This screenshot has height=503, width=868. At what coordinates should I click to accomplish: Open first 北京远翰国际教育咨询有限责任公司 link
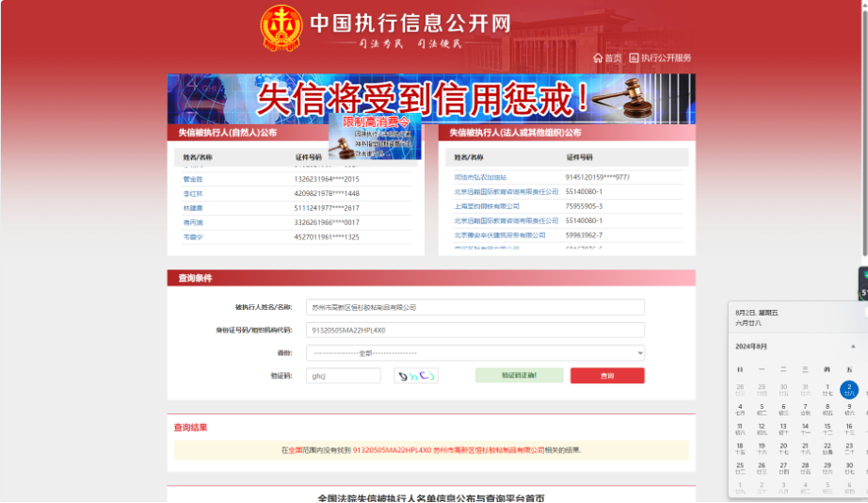click(506, 191)
